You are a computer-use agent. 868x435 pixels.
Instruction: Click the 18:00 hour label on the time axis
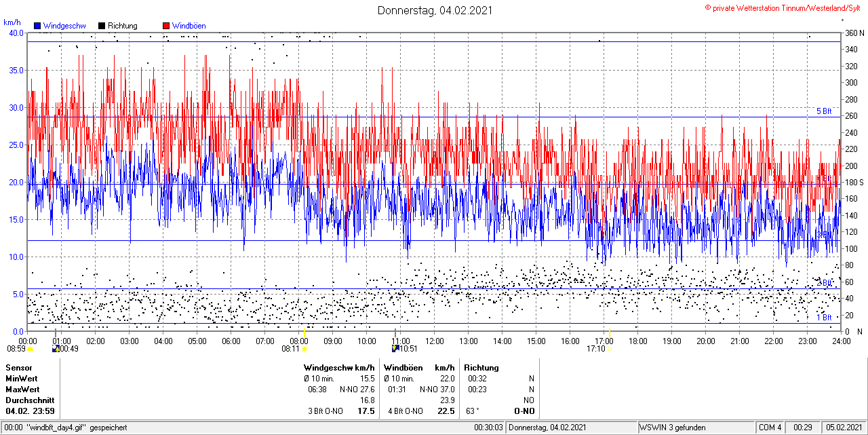[638, 341]
